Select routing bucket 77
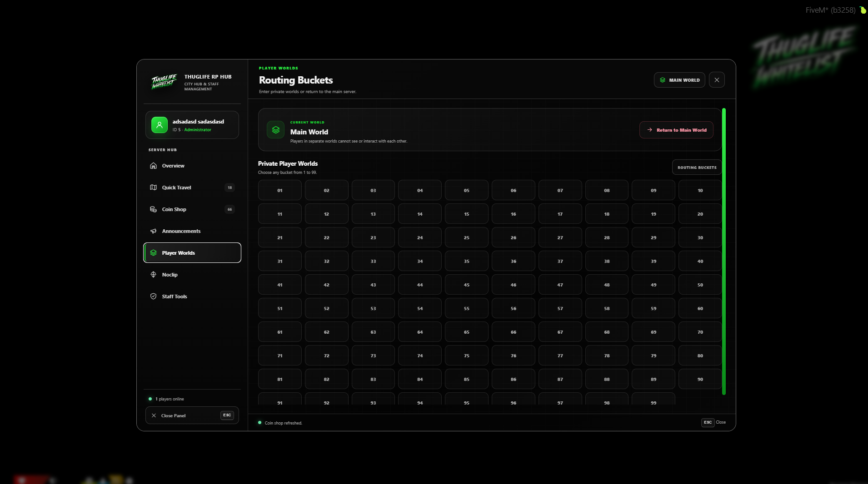The height and width of the screenshot is (484, 868). click(560, 356)
